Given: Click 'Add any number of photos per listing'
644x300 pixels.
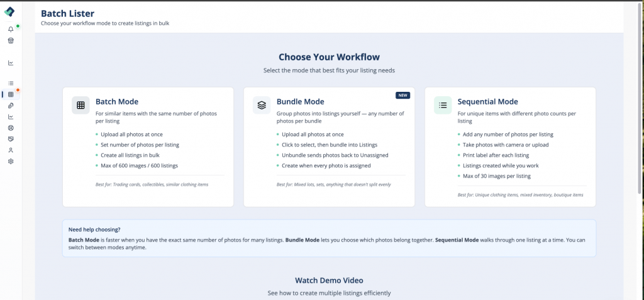Looking at the screenshot, I should tap(508, 135).
